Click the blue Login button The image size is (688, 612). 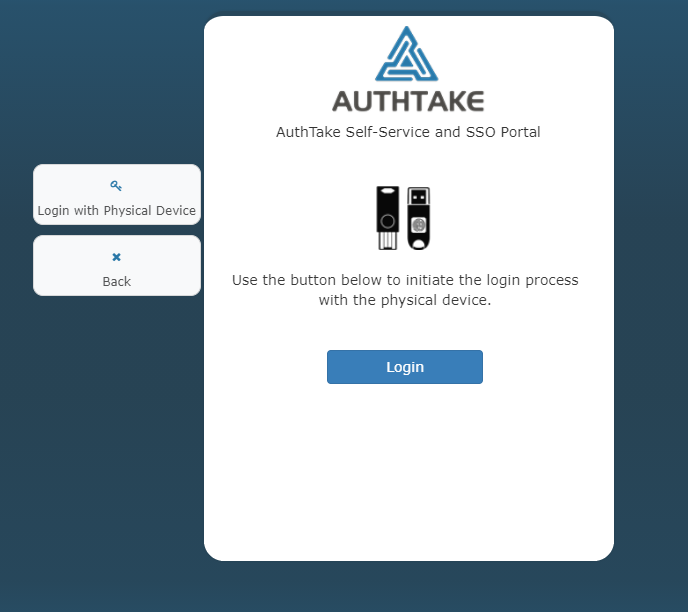[x=405, y=367]
